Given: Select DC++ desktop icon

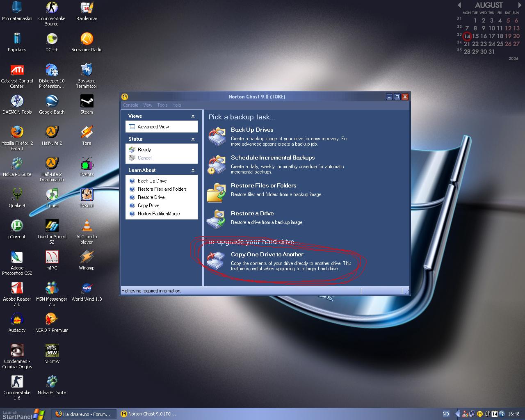Looking at the screenshot, I should [x=52, y=42].
